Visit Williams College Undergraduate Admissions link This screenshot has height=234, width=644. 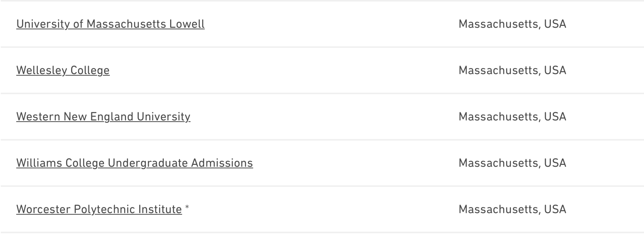[135, 163]
